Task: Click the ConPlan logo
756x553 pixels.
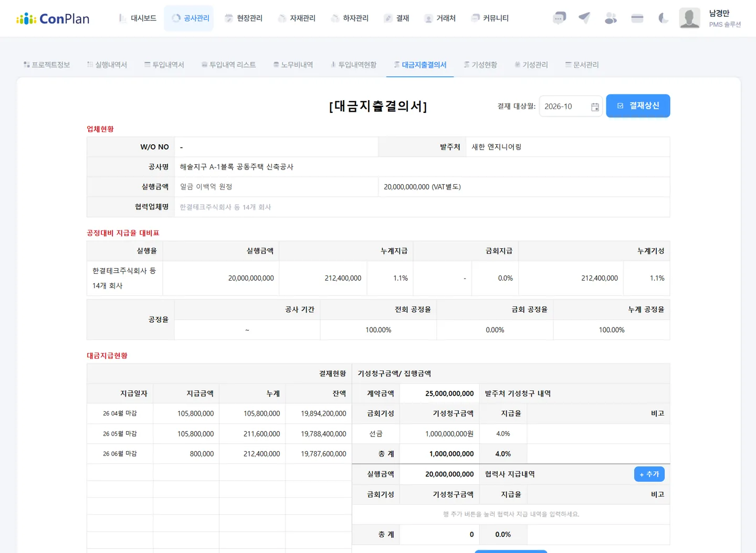Action: point(53,19)
